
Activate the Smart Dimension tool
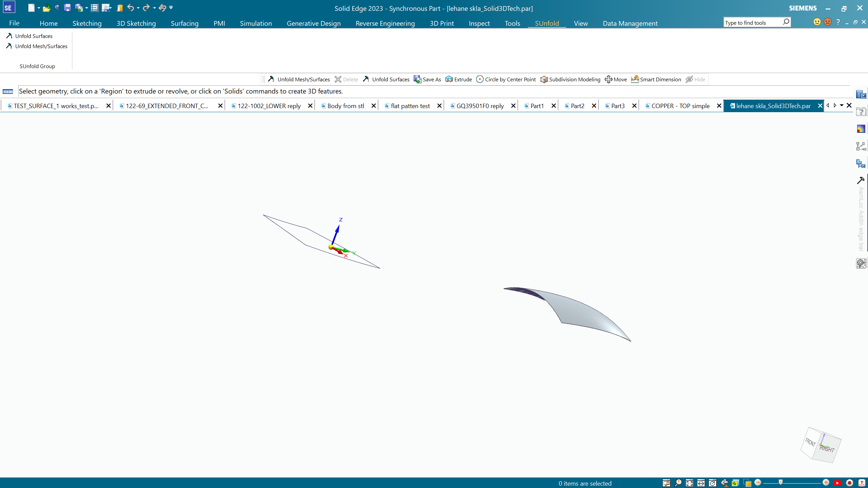(x=656, y=79)
